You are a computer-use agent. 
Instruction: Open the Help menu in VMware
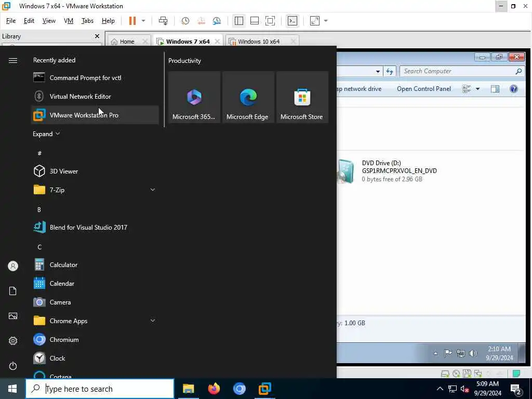coord(108,21)
